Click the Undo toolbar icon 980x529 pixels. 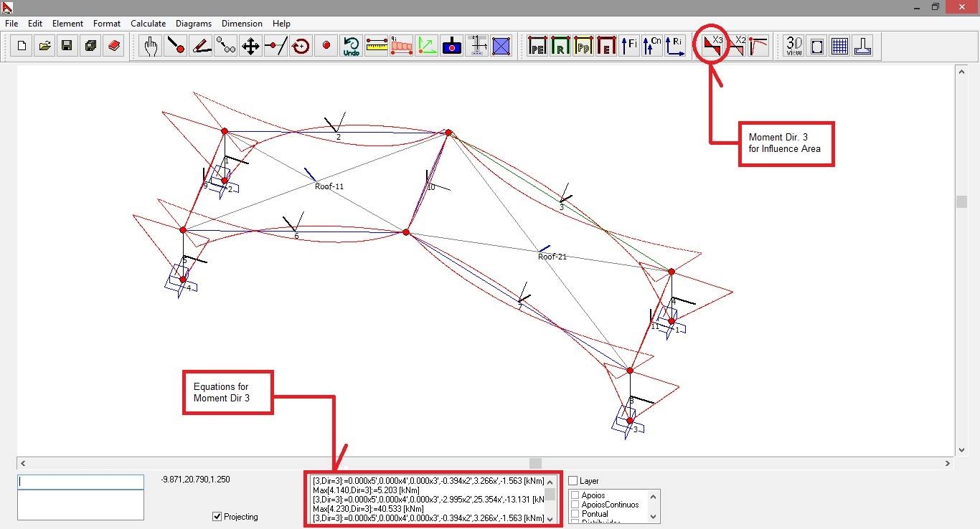(x=351, y=47)
